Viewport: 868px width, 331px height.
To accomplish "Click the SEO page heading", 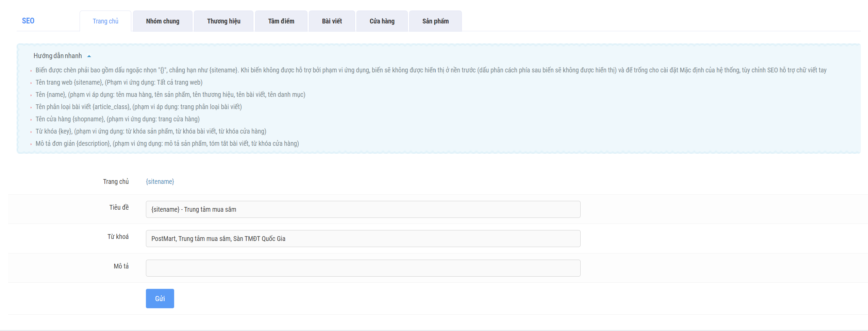I will click(28, 21).
